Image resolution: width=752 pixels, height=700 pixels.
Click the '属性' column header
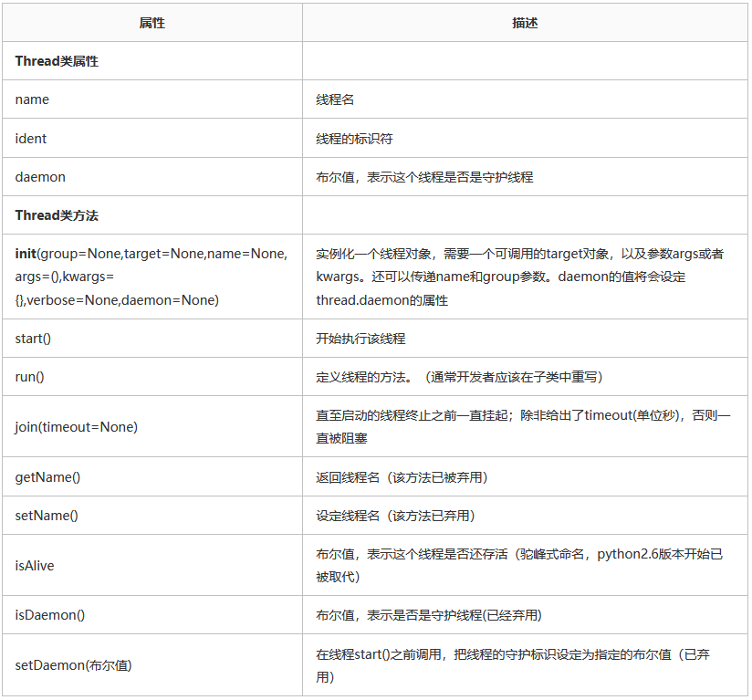tap(152, 23)
